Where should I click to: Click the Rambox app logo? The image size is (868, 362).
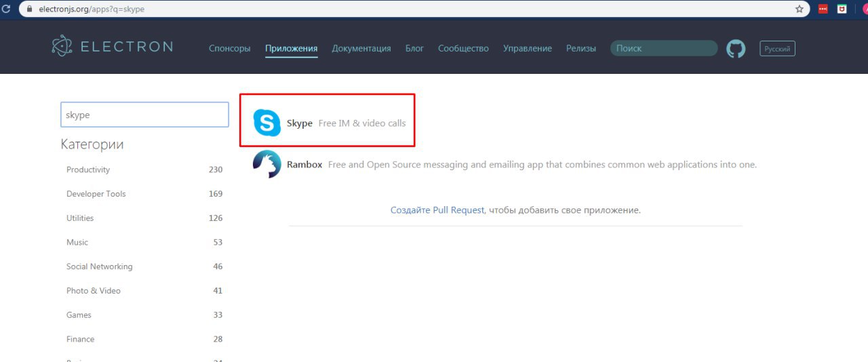click(267, 164)
